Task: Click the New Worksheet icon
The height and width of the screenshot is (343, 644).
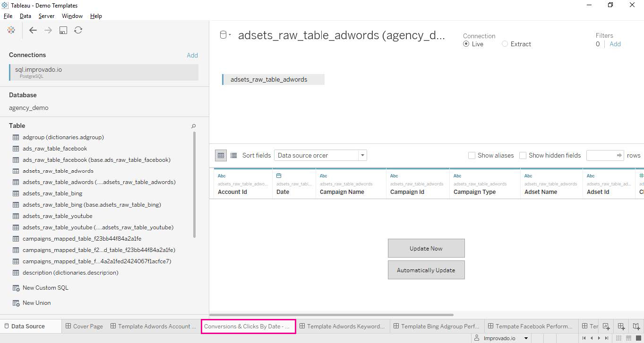Action: point(606,326)
